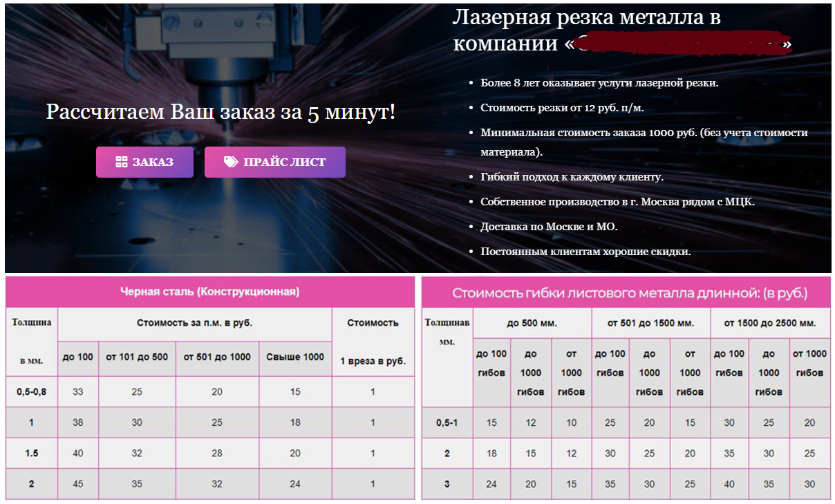Screen dimensions: 835x504
Task: Select the 'Свыше 1000' column header
Action: 295,357
